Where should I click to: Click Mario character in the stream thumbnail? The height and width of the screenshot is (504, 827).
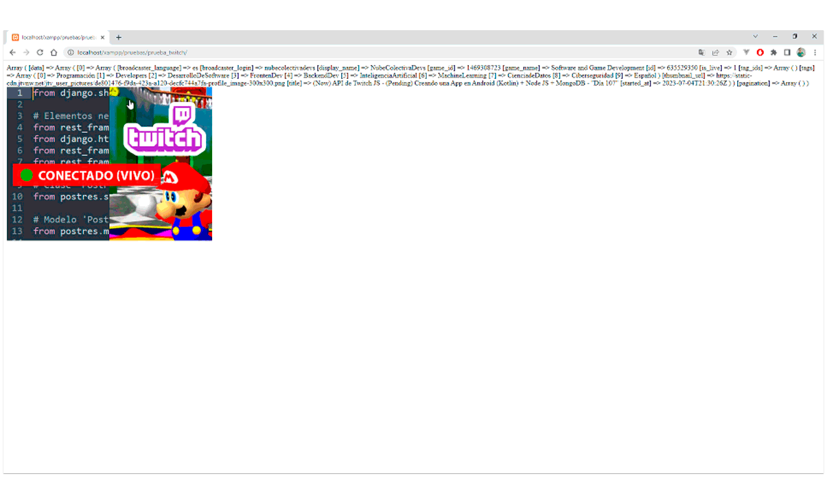(x=182, y=201)
